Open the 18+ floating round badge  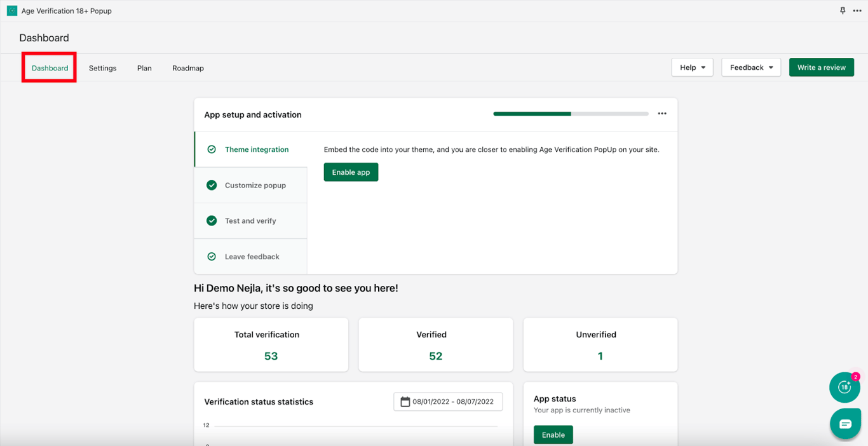tap(844, 387)
